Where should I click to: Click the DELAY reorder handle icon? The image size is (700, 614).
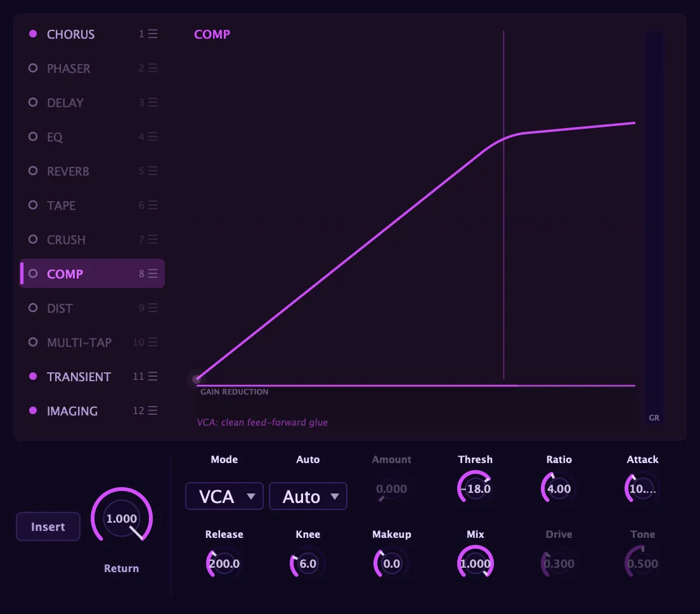153,102
